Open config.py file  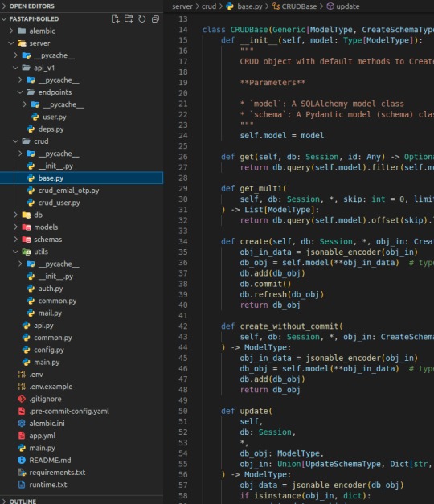click(x=49, y=350)
